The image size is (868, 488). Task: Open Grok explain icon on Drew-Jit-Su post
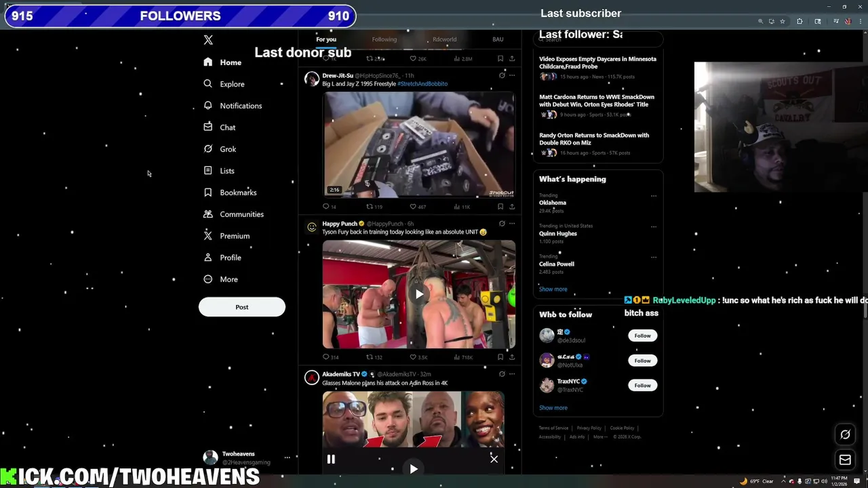502,75
